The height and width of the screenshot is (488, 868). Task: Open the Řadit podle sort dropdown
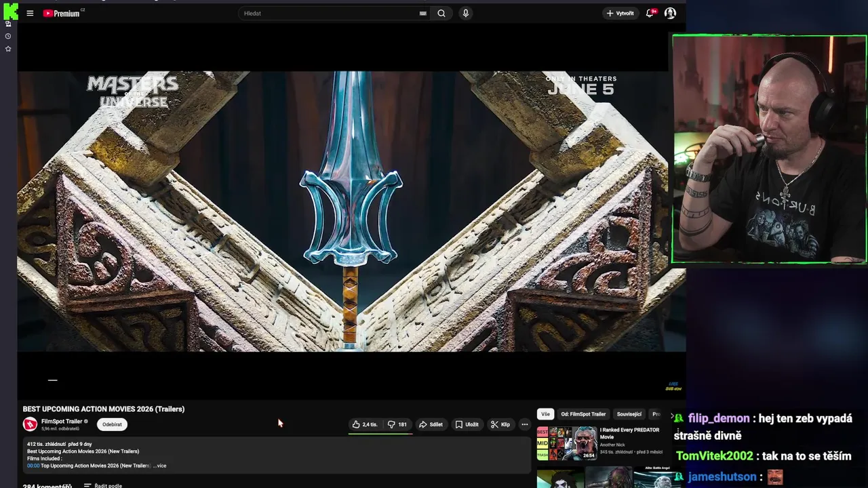pyautogui.click(x=103, y=485)
